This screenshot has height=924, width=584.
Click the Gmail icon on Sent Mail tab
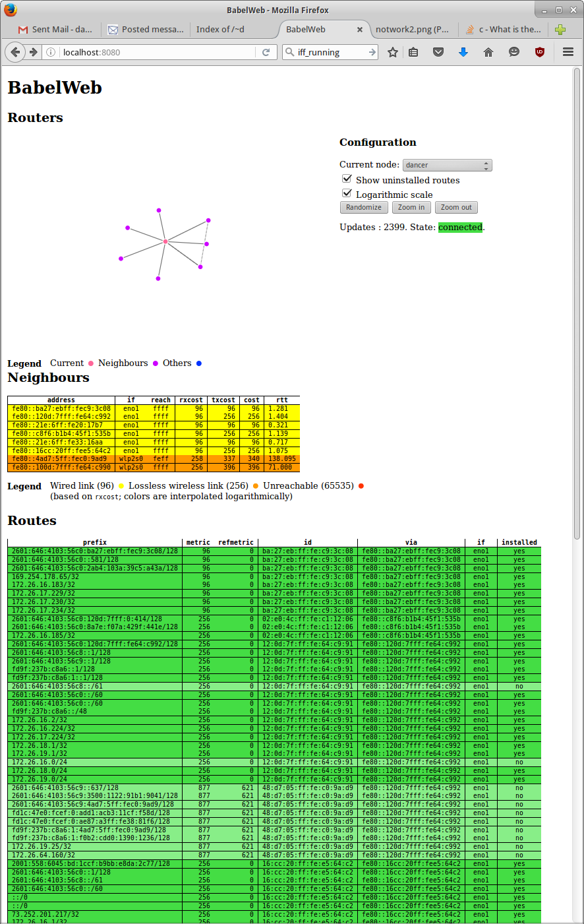coord(23,30)
